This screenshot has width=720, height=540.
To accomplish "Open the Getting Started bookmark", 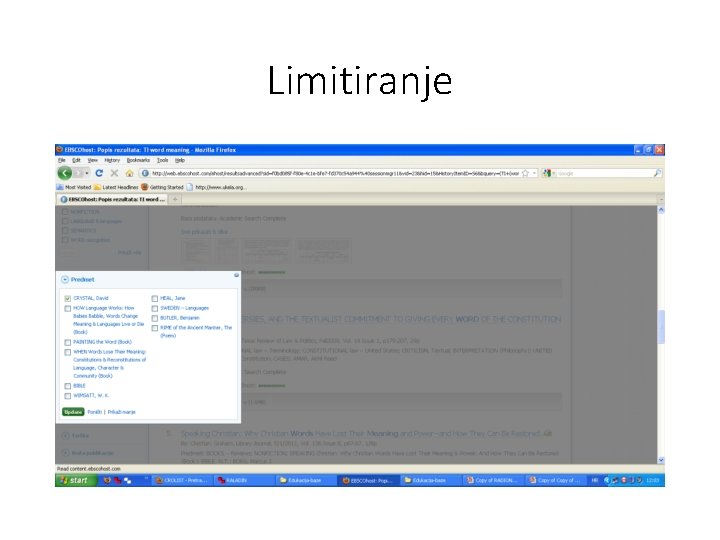I will click(x=162, y=187).
